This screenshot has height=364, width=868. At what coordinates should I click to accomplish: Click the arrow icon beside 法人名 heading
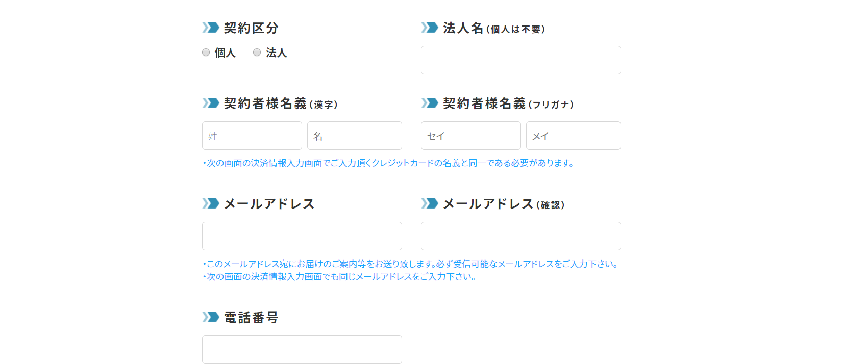[429, 28]
